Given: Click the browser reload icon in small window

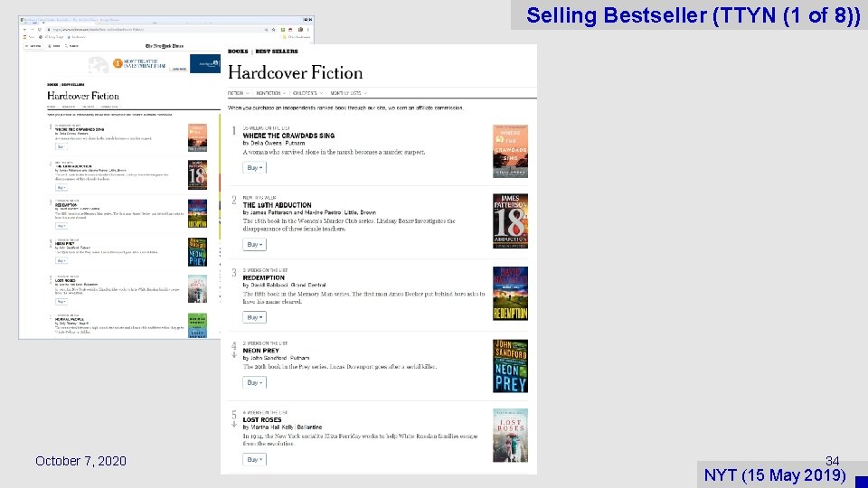Looking at the screenshot, I should pos(39,29).
